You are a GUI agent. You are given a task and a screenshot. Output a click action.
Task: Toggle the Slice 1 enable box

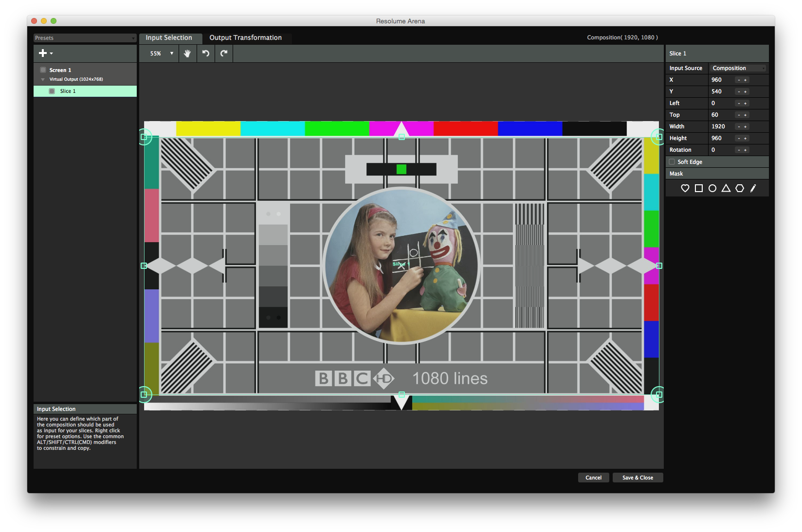click(52, 91)
